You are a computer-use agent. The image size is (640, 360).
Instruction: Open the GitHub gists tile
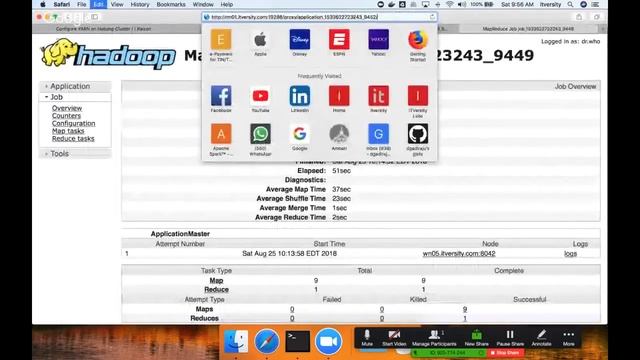[x=418, y=134]
